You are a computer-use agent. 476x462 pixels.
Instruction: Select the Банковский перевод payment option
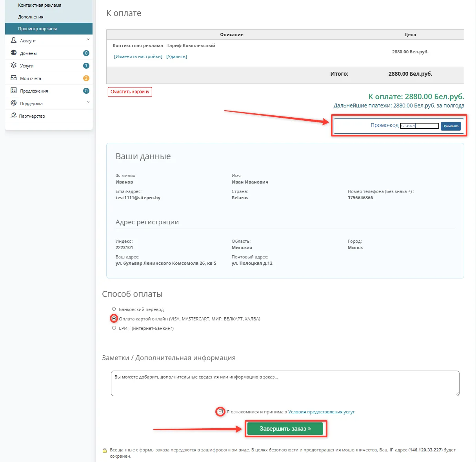click(x=114, y=309)
